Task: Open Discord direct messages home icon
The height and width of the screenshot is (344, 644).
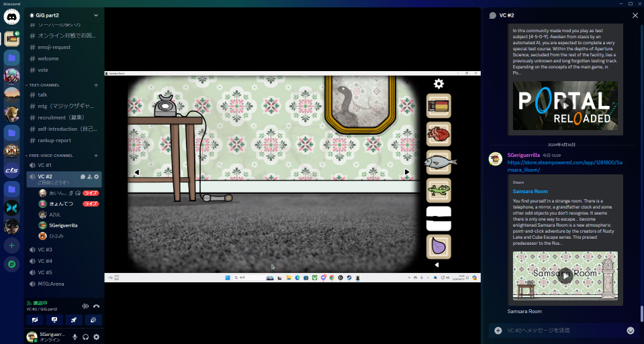Action: coord(11,17)
